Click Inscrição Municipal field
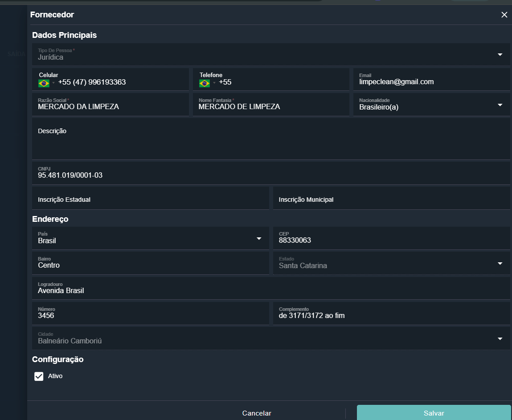 tap(392, 198)
